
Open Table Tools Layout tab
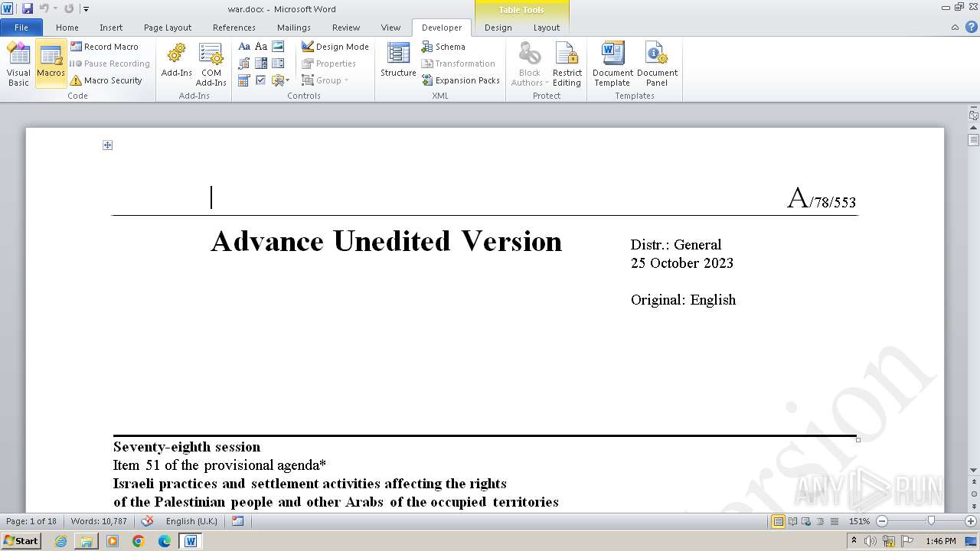coord(547,28)
